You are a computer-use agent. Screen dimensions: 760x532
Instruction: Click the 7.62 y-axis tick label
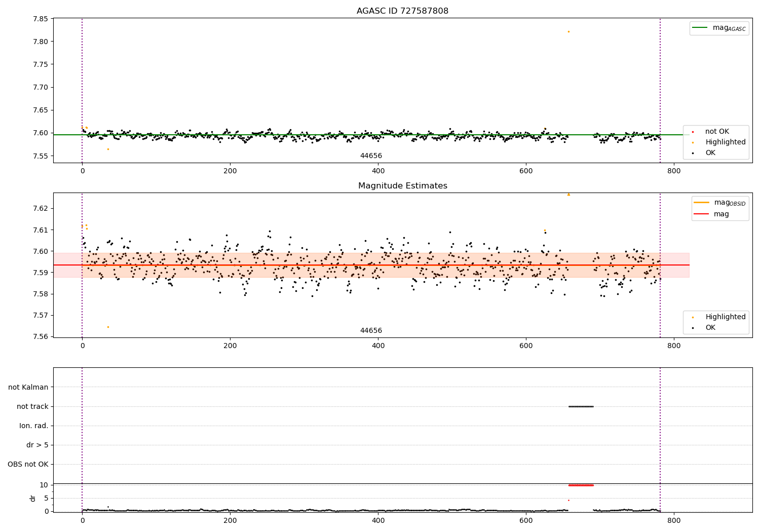[40, 209]
